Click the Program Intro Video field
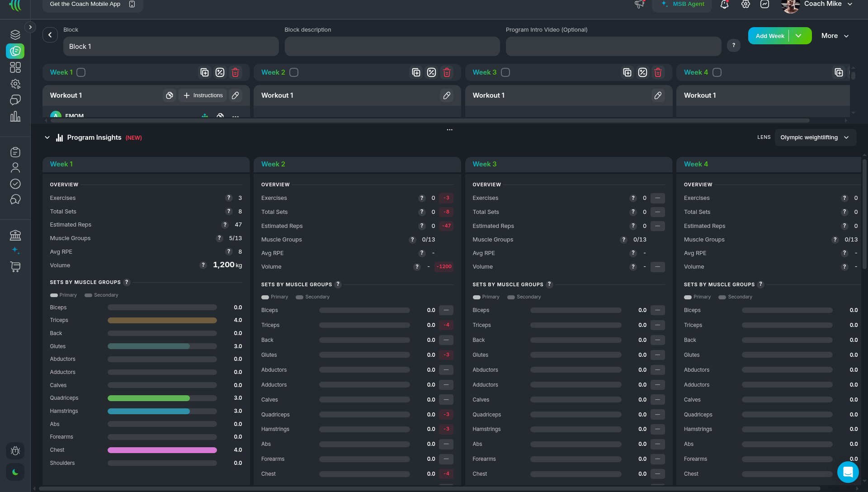This screenshot has width=868, height=492. point(613,47)
